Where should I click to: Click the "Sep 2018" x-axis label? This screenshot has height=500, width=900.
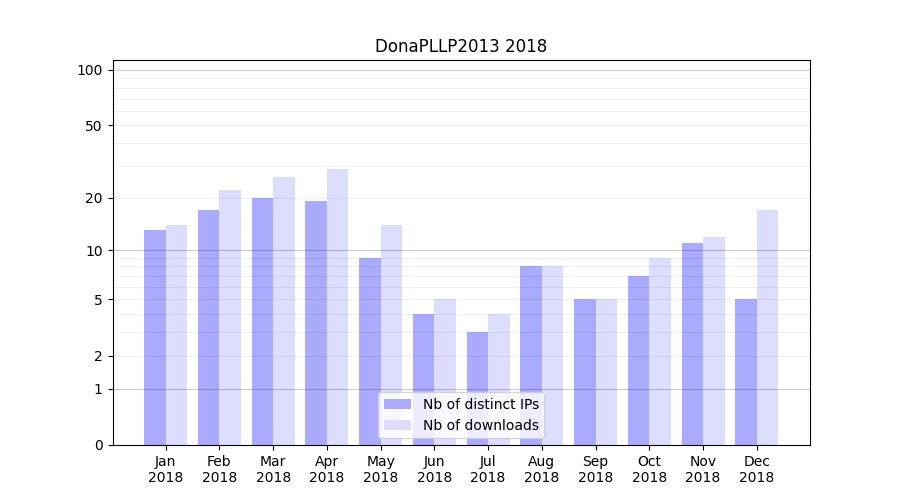pyautogui.click(x=595, y=469)
